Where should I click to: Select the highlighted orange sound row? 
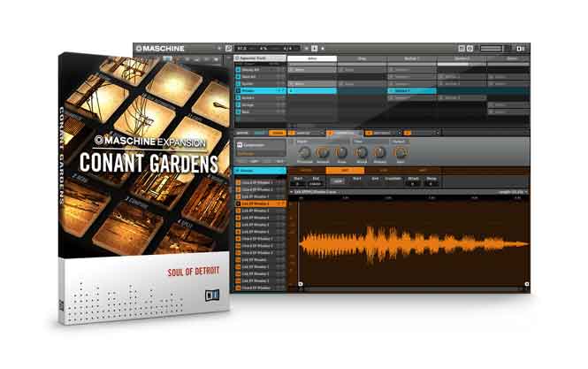point(260,204)
